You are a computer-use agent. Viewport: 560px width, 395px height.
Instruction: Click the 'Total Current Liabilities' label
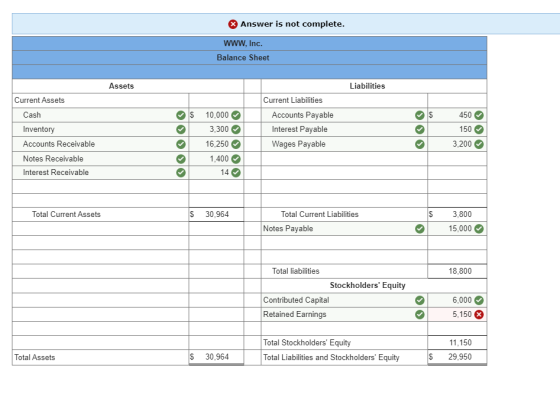[320, 214]
